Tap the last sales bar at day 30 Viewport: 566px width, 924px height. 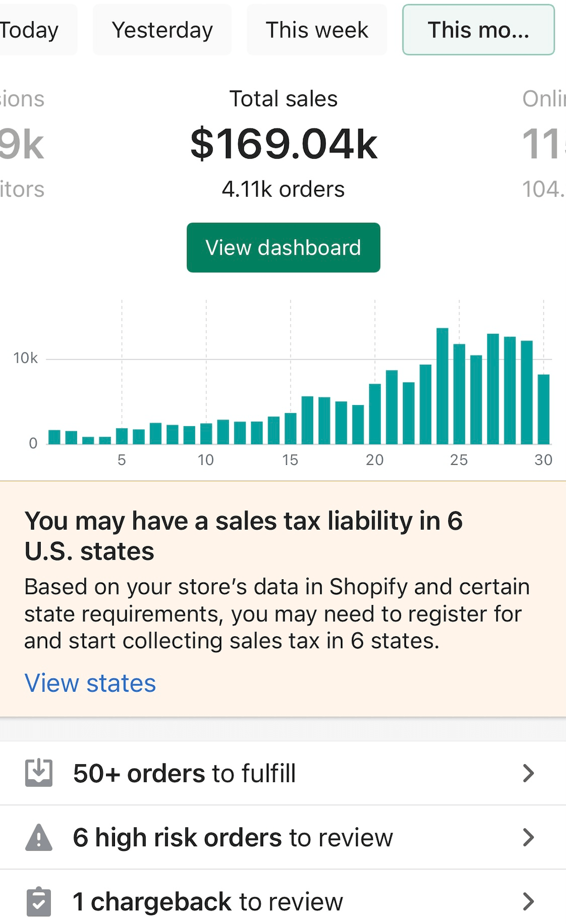[544, 409]
